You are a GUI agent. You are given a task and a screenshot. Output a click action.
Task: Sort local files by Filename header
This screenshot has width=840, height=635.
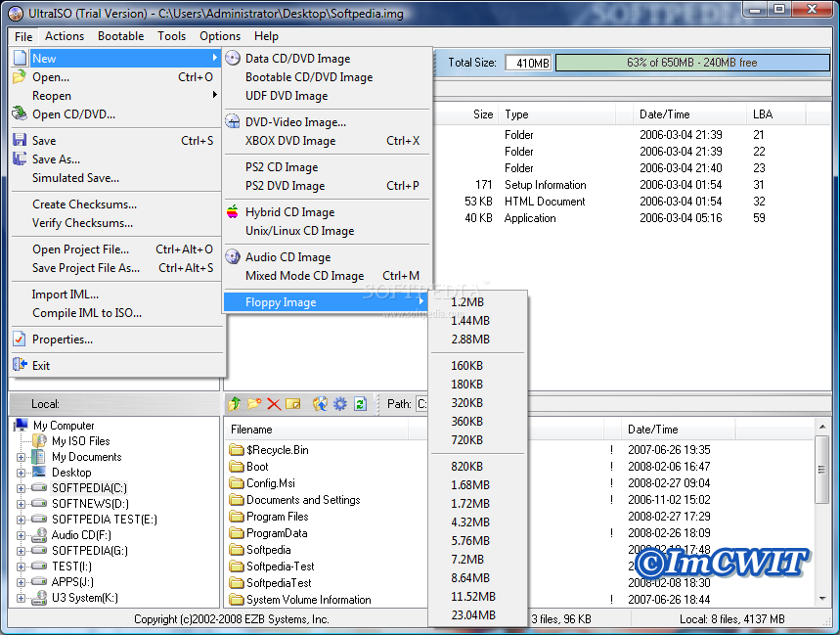316,430
